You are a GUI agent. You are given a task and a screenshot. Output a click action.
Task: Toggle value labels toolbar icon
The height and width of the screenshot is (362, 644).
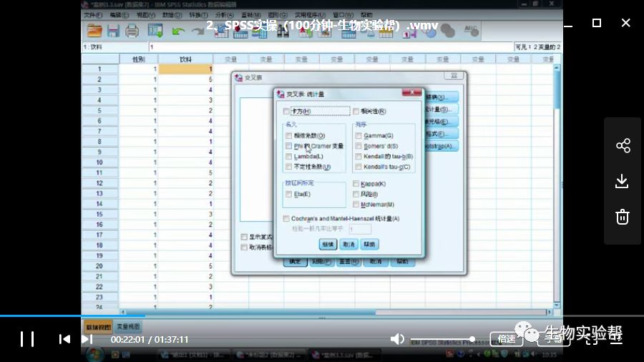click(x=409, y=33)
